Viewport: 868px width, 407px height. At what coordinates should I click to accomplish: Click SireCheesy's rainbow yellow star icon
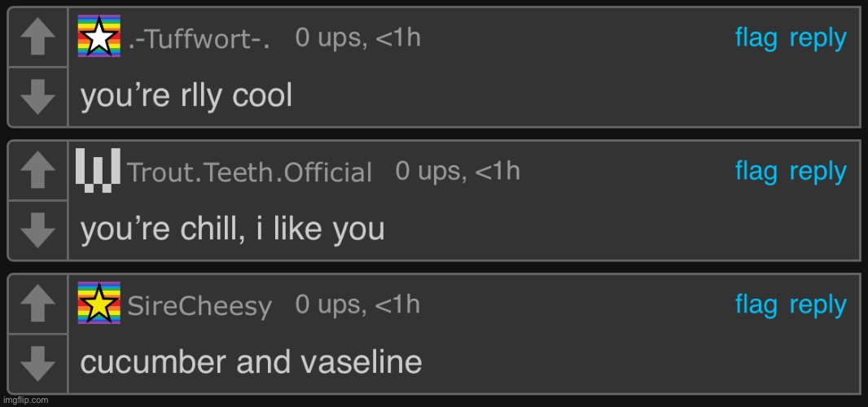99,303
